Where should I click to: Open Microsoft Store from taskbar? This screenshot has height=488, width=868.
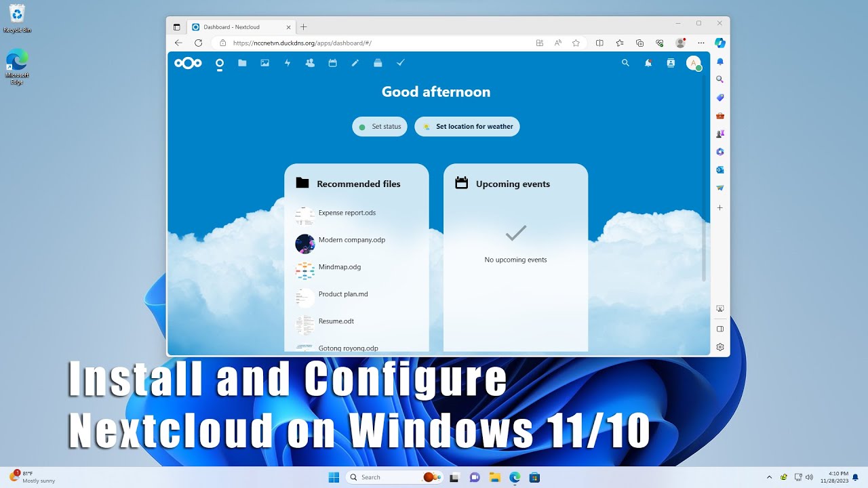534,477
